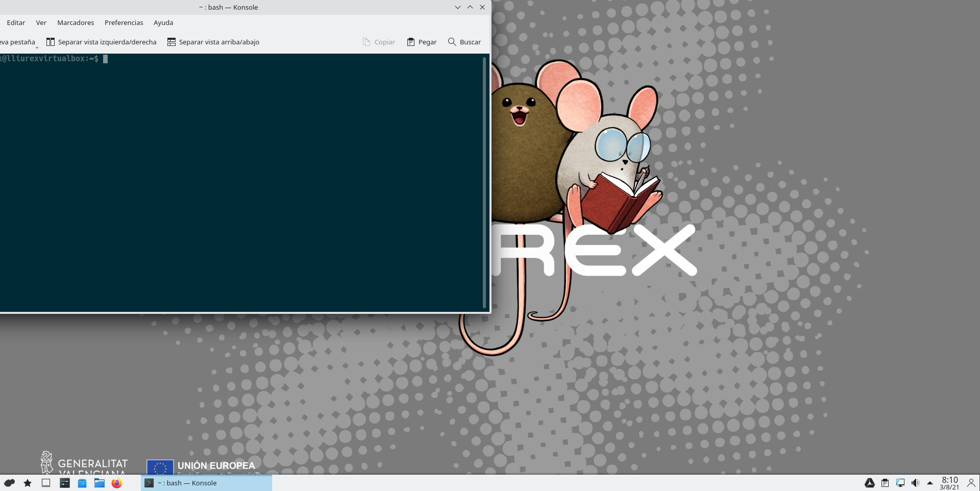
Task: Click the Pegar paste toolbar button
Action: click(x=422, y=42)
